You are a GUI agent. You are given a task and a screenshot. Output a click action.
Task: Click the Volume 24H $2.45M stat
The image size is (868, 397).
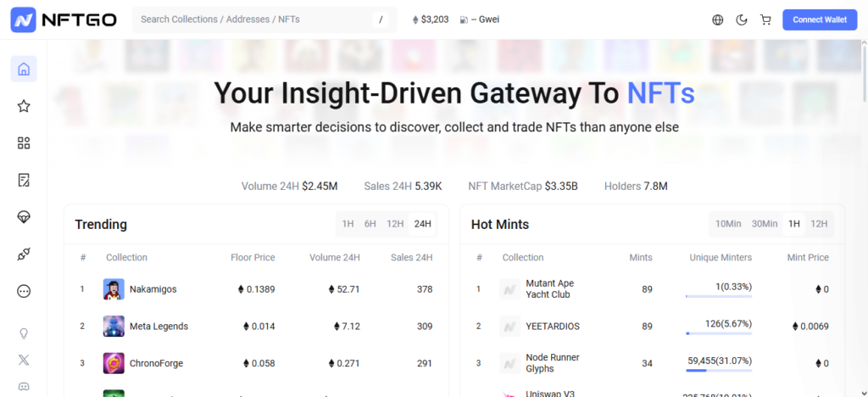click(x=290, y=186)
